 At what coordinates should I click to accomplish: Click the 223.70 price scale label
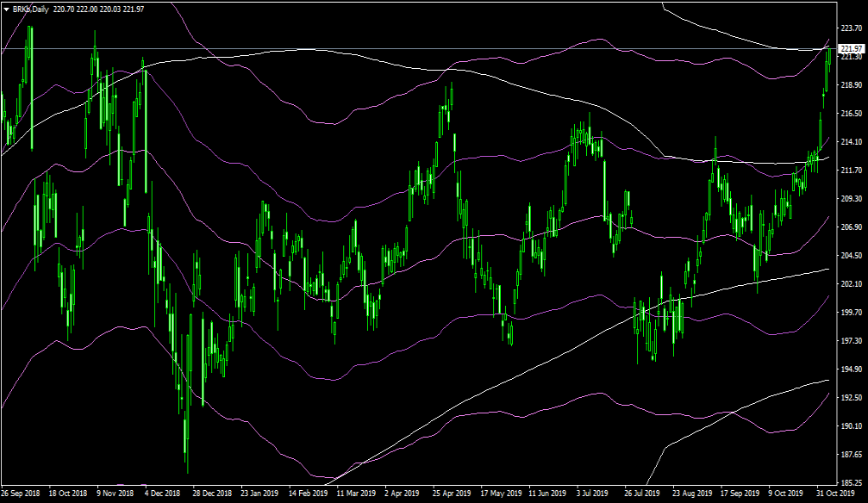852,28
